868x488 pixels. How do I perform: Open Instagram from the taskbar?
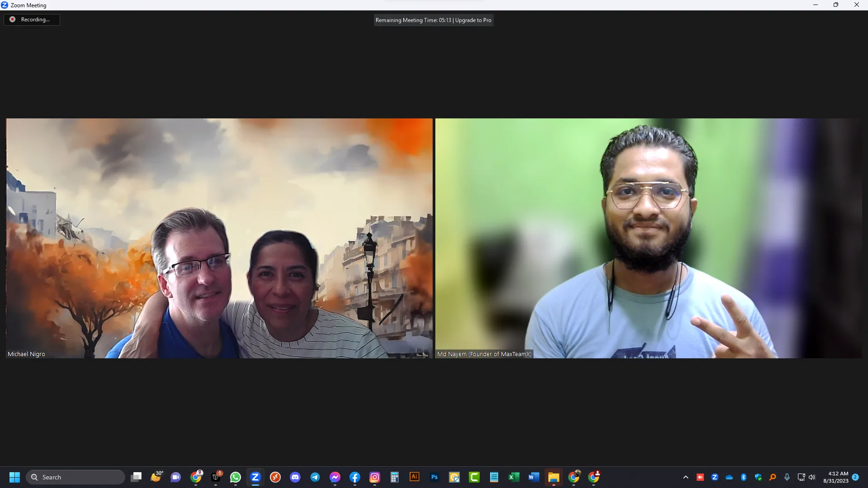click(x=375, y=477)
